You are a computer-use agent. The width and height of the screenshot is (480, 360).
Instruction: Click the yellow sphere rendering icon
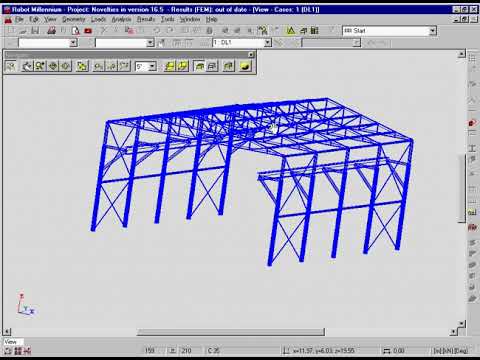245,66
